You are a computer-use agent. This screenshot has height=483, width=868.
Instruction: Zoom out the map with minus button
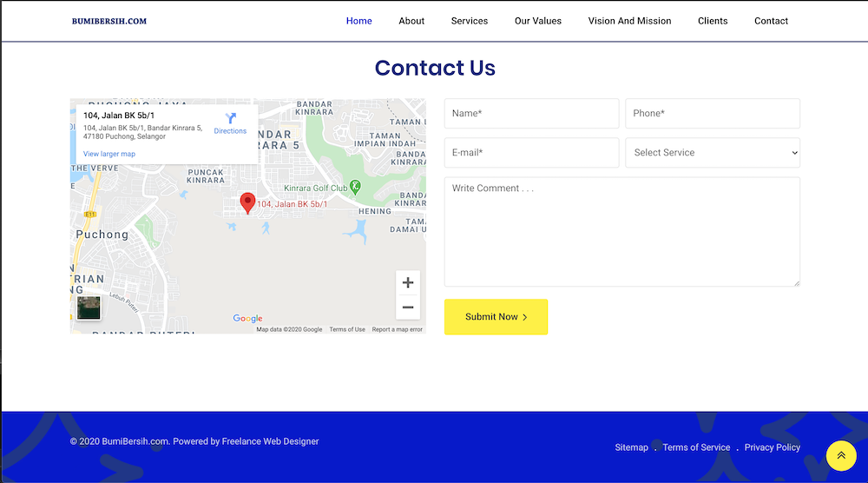(408, 308)
